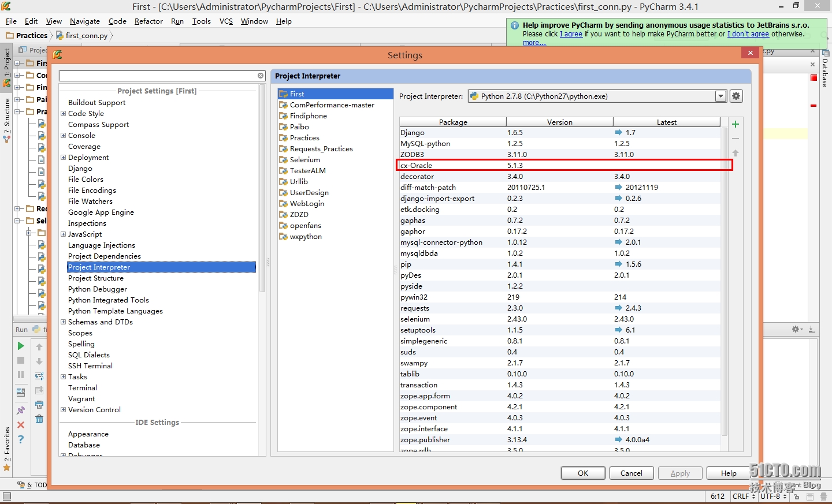This screenshot has width=832, height=504.
Task: Clear the settings search field with X icon
Action: (261, 76)
